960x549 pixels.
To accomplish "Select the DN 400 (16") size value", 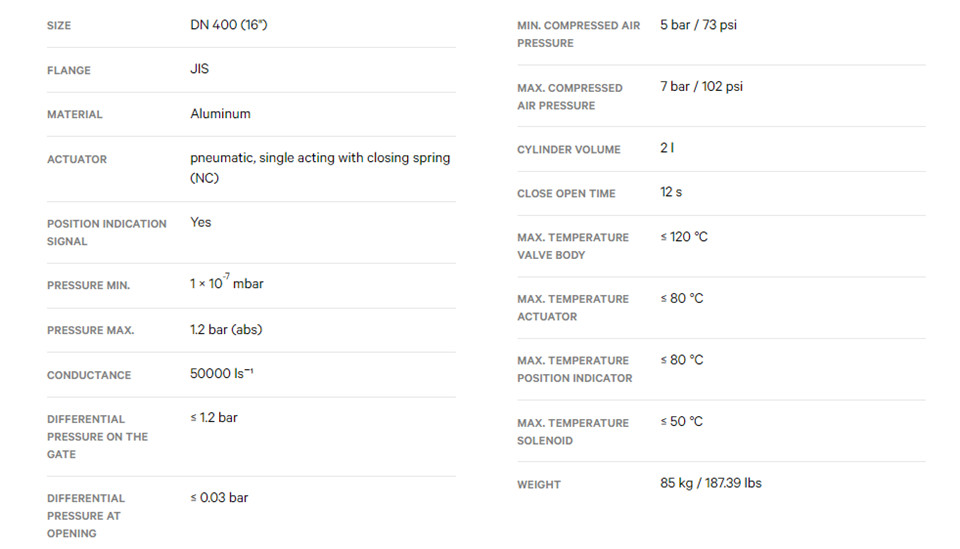I will click(x=228, y=25).
